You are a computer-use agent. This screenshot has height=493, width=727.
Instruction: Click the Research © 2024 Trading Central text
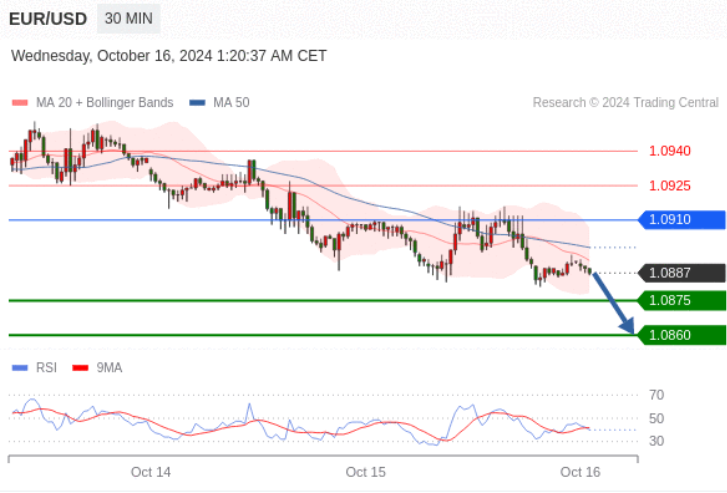coord(625,103)
